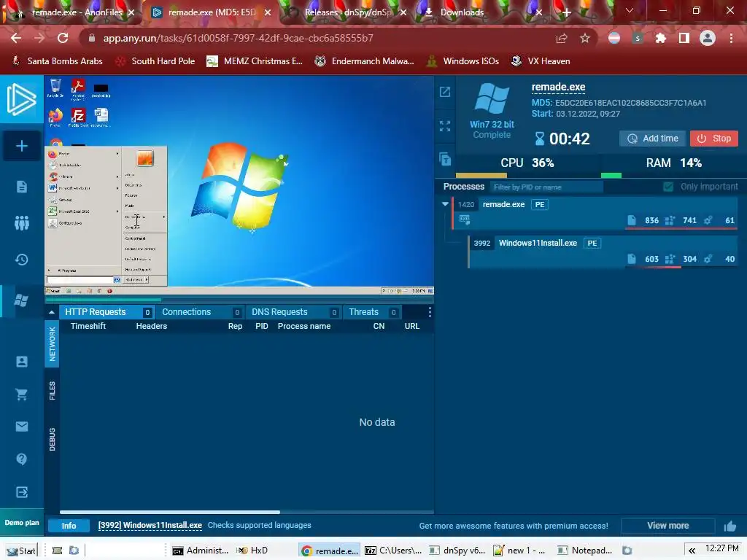
Task: Select the DEBUG vertical tab
Action: 52,439
